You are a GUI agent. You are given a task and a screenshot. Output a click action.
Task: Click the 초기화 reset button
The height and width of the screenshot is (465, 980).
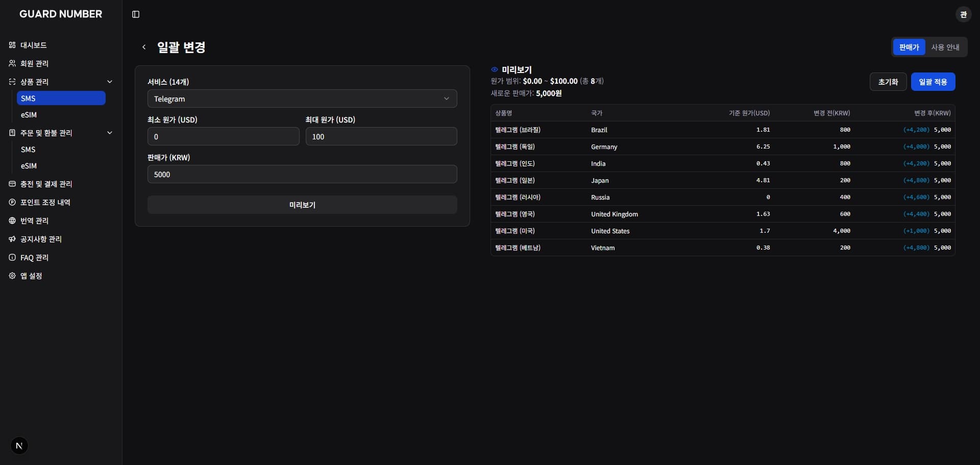pos(888,82)
